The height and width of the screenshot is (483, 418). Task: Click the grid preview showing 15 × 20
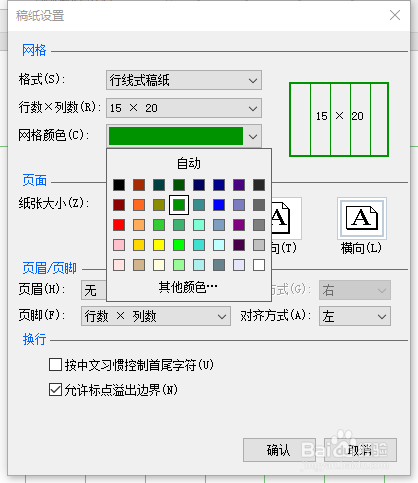[339, 120]
